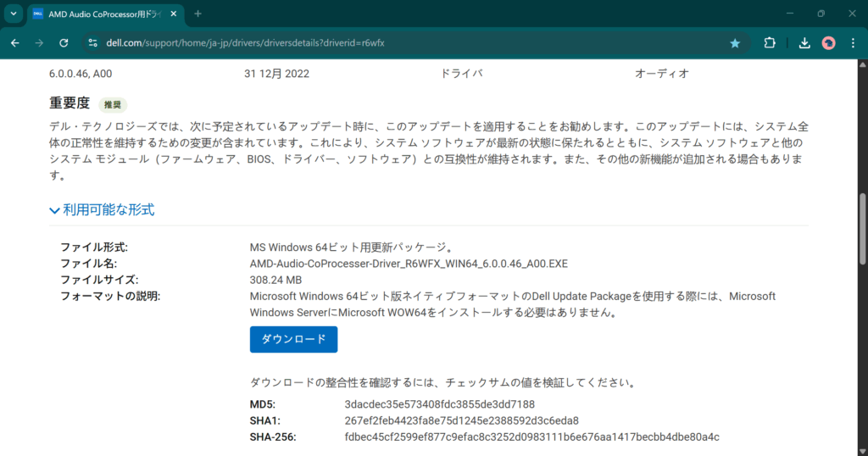Click the scrollbar up arrow
868x456 pixels.
click(x=862, y=64)
